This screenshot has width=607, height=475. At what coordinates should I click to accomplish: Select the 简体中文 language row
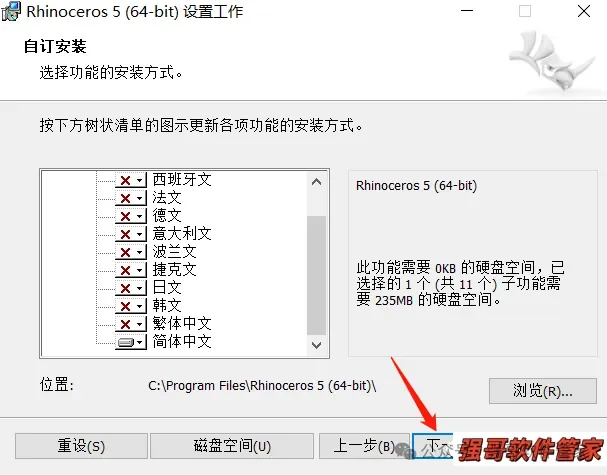pos(182,342)
